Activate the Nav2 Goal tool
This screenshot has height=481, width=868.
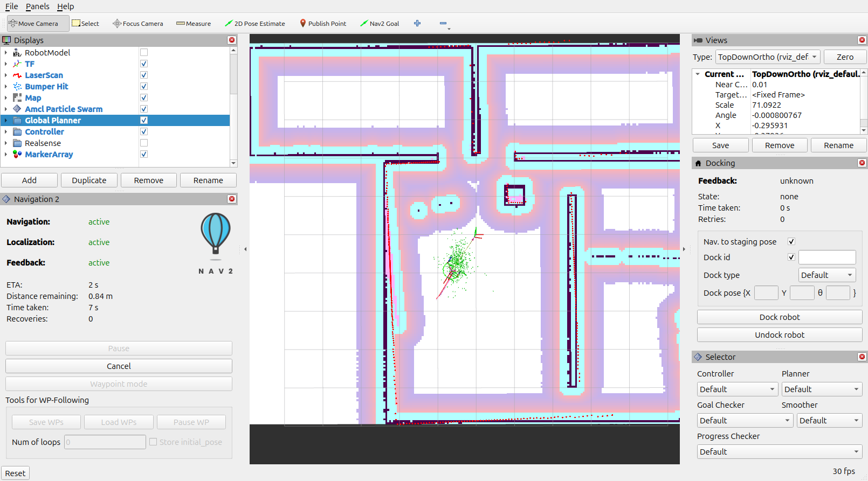pos(380,24)
